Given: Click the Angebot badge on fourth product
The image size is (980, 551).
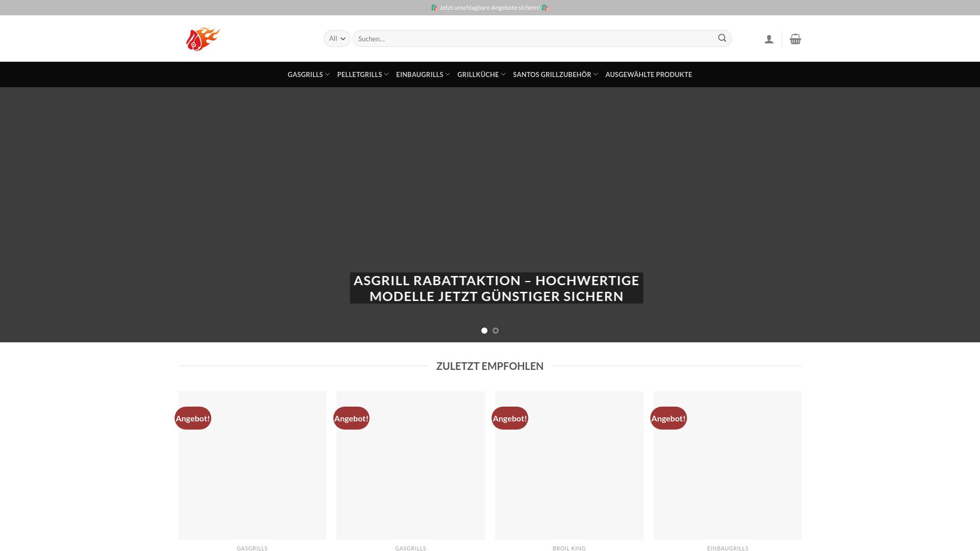Looking at the screenshot, I should coord(669,418).
